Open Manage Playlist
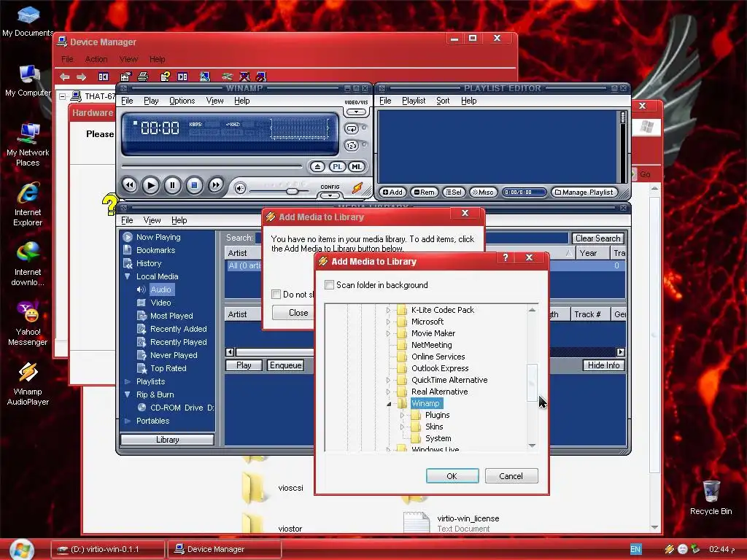This screenshot has height=560, width=747. coord(584,192)
